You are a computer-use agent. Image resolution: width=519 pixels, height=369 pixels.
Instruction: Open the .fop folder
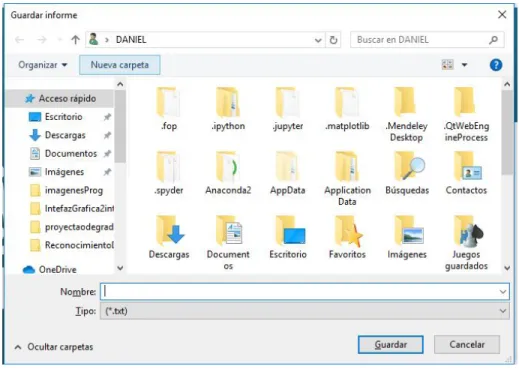pyautogui.click(x=169, y=108)
